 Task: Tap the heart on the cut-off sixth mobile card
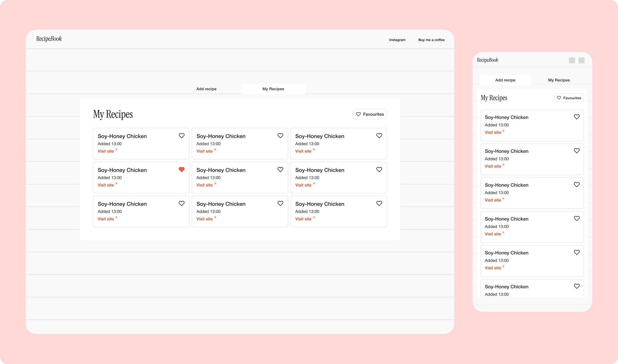577,286
